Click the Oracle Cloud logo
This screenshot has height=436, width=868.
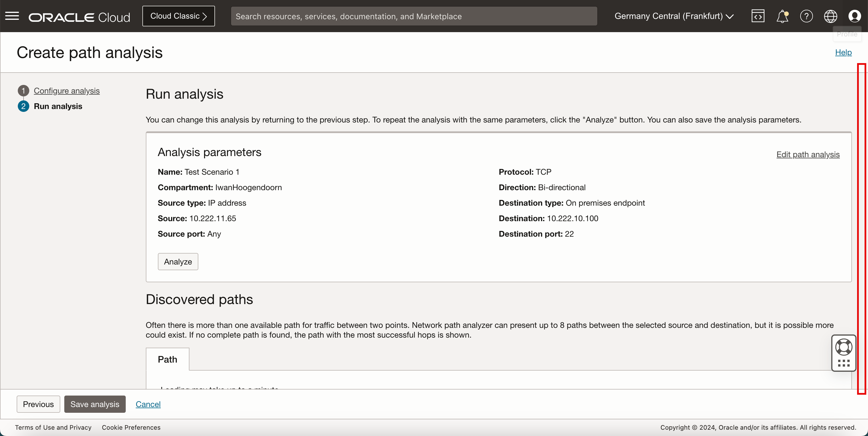pyautogui.click(x=79, y=17)
